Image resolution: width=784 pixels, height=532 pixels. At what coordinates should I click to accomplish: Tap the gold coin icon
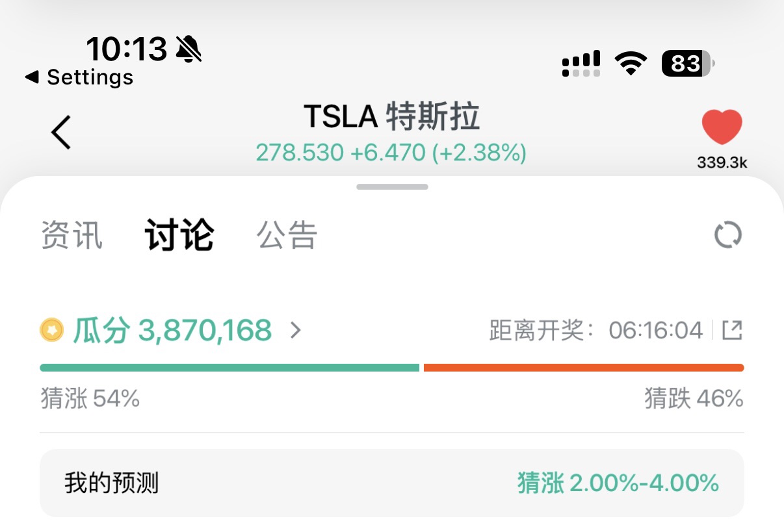point(51,331)
